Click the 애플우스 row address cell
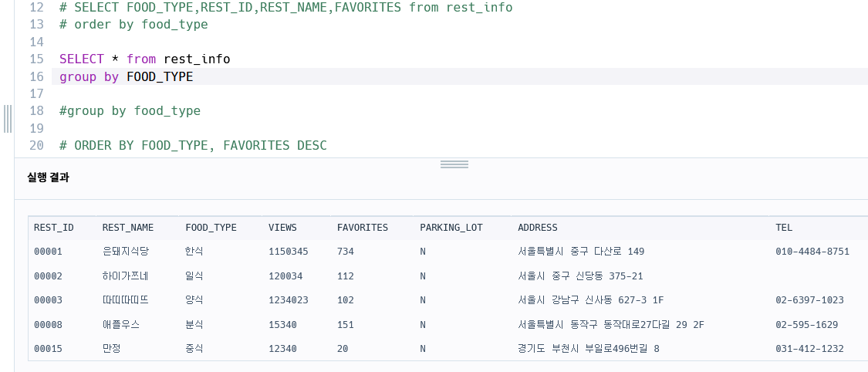This screenshot has width=868, height=372. tap(611, 324)
